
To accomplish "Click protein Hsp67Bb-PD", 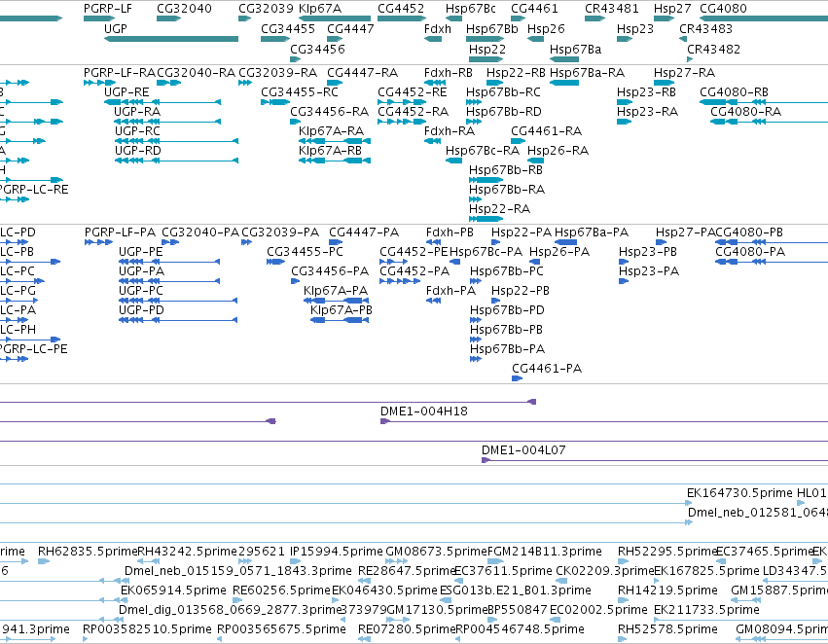I will (507, 310).
